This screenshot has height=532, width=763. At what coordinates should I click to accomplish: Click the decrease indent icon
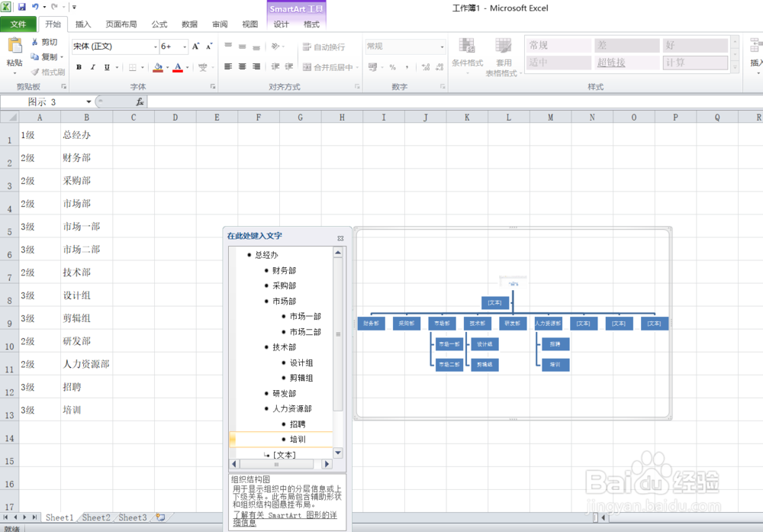tap(275, 66)
